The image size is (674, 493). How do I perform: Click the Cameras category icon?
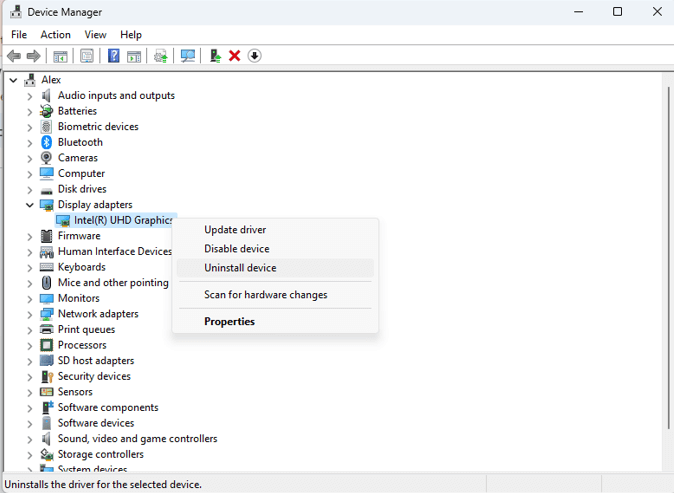tap(47, 158)
